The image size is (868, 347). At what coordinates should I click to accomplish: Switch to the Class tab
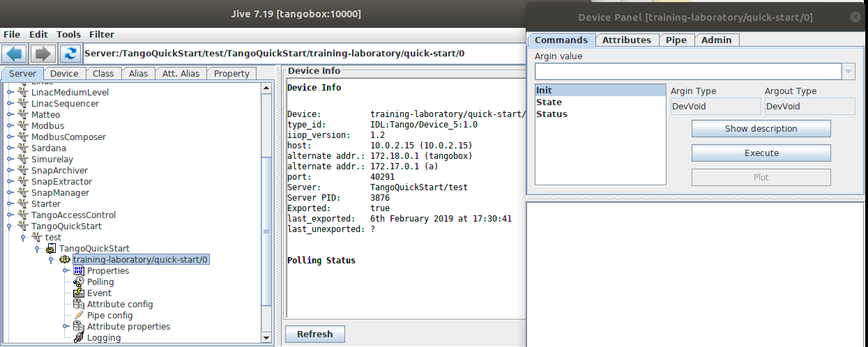103,74
